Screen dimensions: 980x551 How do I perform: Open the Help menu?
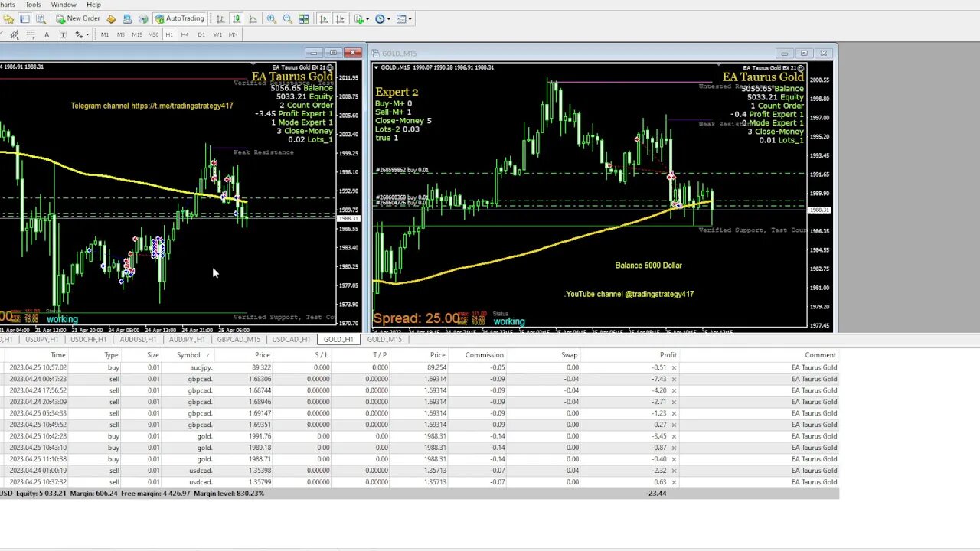click(x=93, y=5)
